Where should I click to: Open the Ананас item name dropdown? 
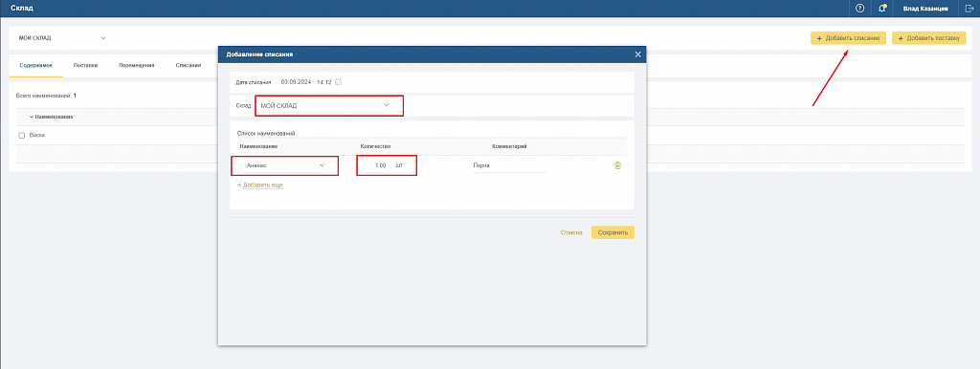point(284,165)
